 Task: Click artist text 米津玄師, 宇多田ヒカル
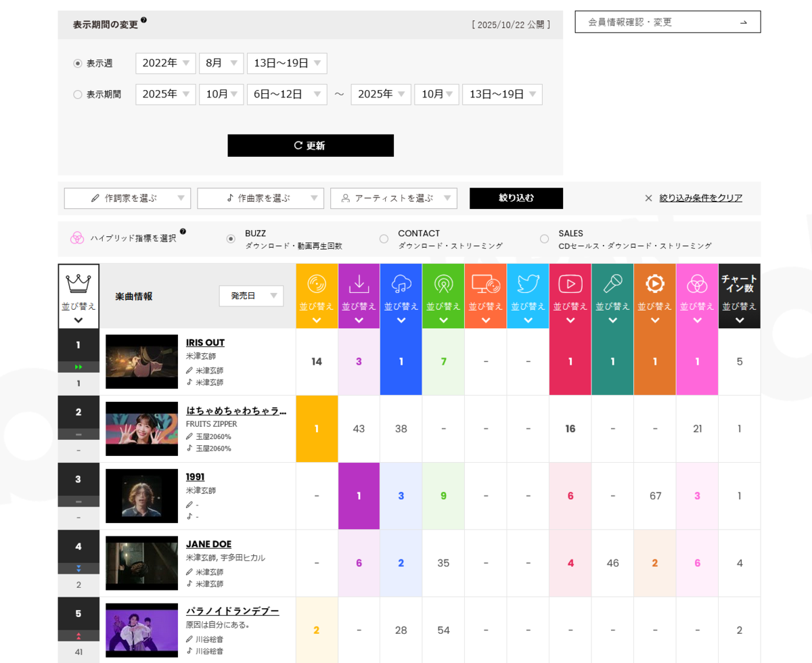pyautogui.click(x=225, y=558)
